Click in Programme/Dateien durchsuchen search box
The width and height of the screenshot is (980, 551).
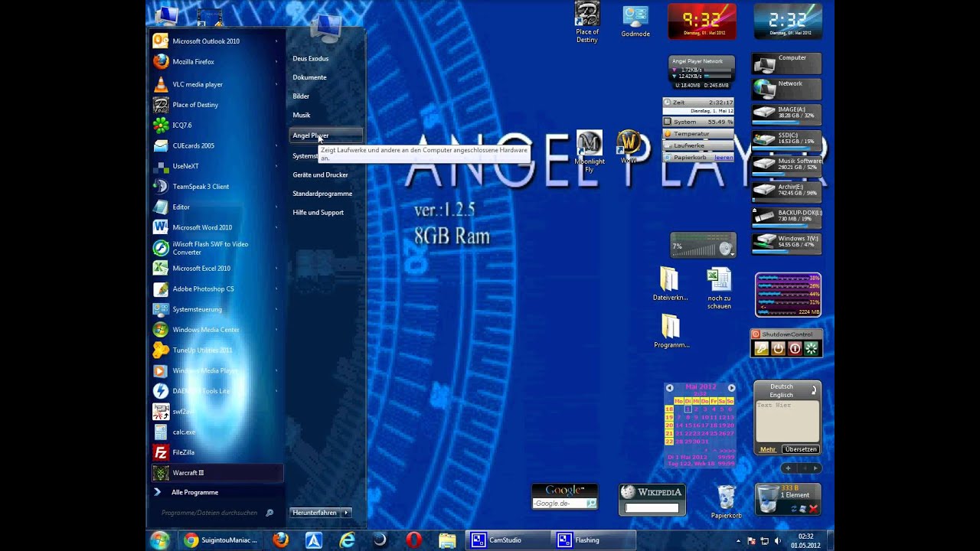click(215, 513)
